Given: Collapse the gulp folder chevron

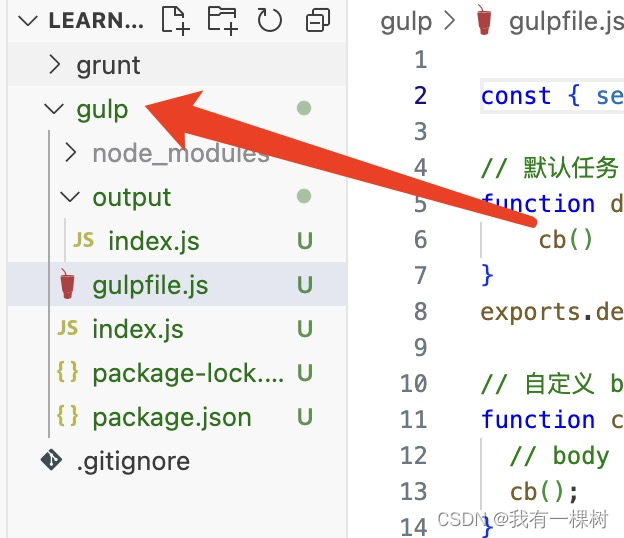Looking at the screenshot, I should (54, 109).
